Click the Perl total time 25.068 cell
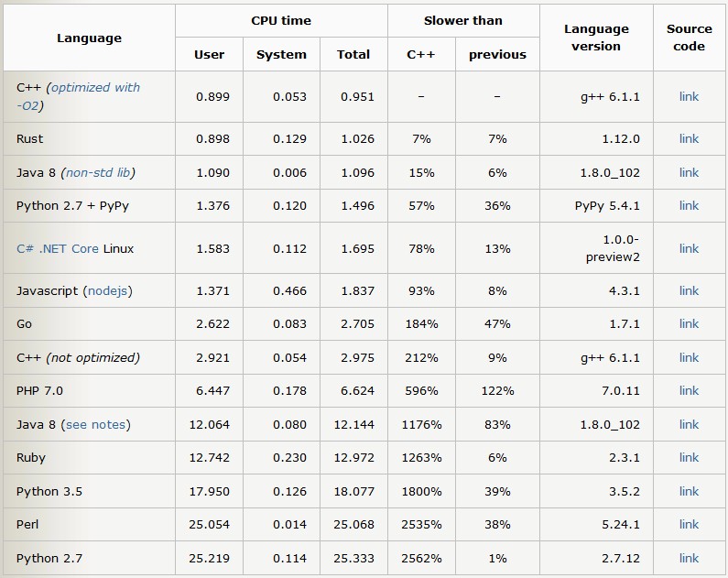Viewport: 728px width, 578px height. (x=353, y=525)
